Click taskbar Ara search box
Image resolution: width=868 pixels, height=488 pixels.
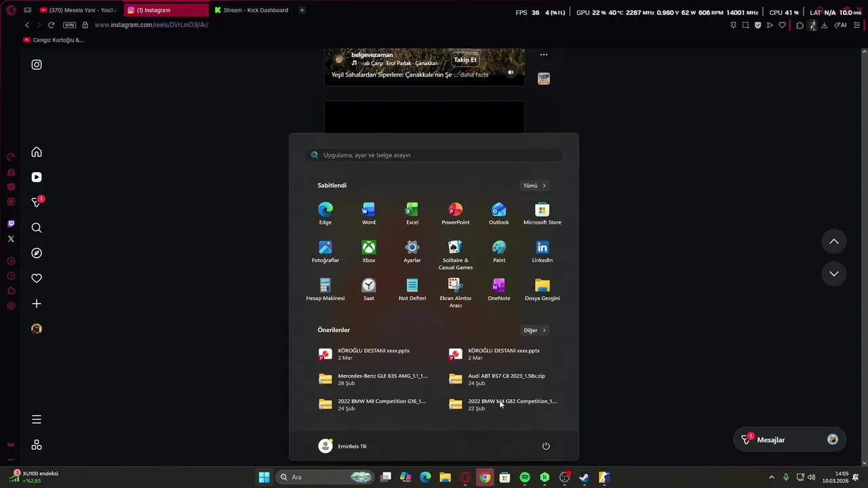coord(325,477)
